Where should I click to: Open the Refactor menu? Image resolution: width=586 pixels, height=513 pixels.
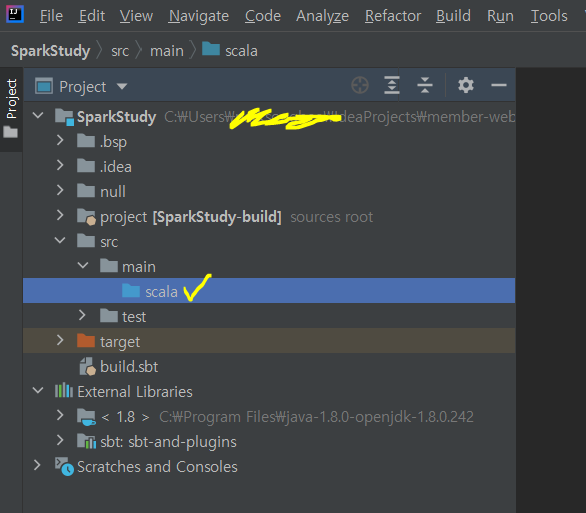point(393,16)
